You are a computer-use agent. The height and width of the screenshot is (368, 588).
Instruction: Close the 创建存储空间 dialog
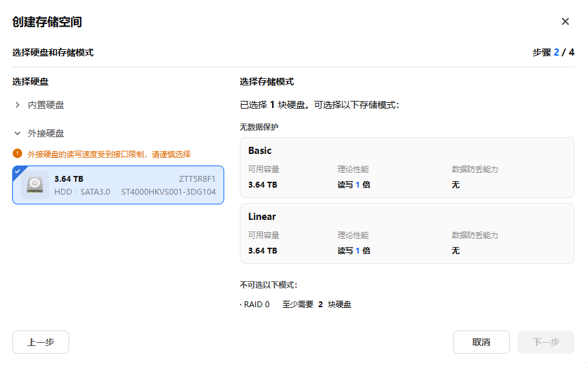[x=565, y=21]
